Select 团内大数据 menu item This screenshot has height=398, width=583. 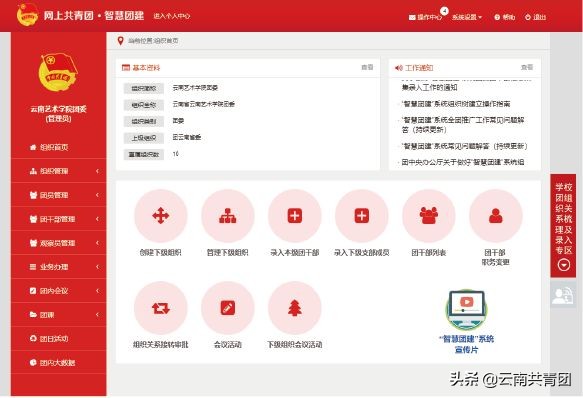point(58,362)
